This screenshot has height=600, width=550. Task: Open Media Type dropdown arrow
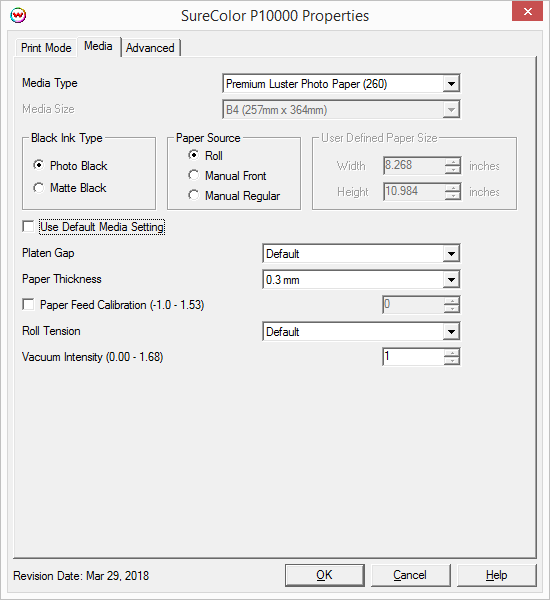pyautogui.click(x=451, y=83)
